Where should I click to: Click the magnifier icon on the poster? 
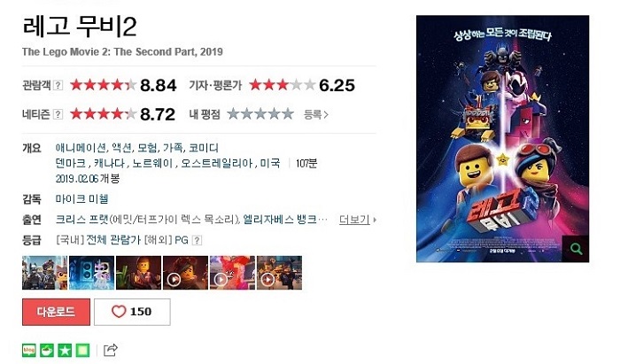[576, 249]
